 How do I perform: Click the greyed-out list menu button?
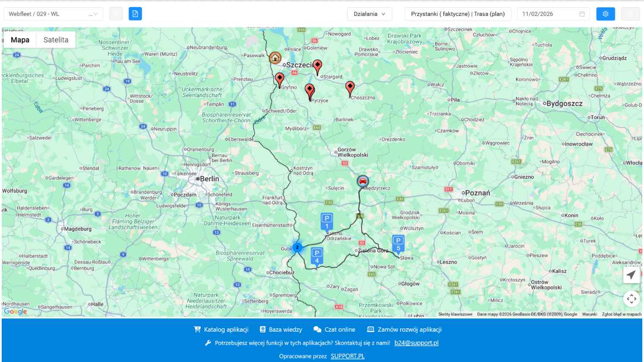click(x=630, y=14)
